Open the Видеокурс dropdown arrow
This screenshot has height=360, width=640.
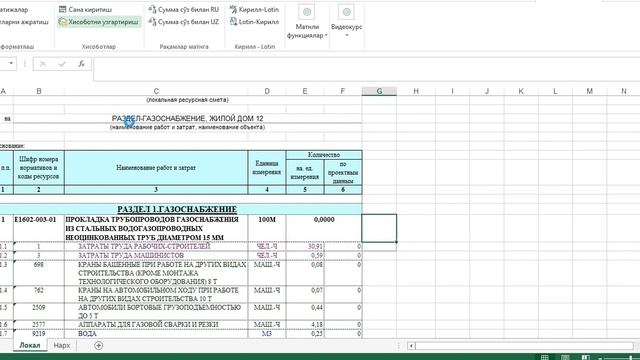347,36
